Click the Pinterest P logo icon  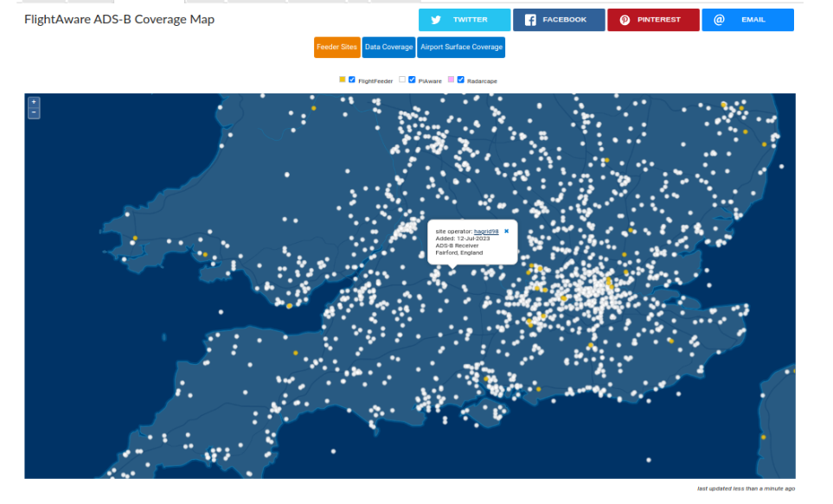pyautogui.click(x=625, y=20)
